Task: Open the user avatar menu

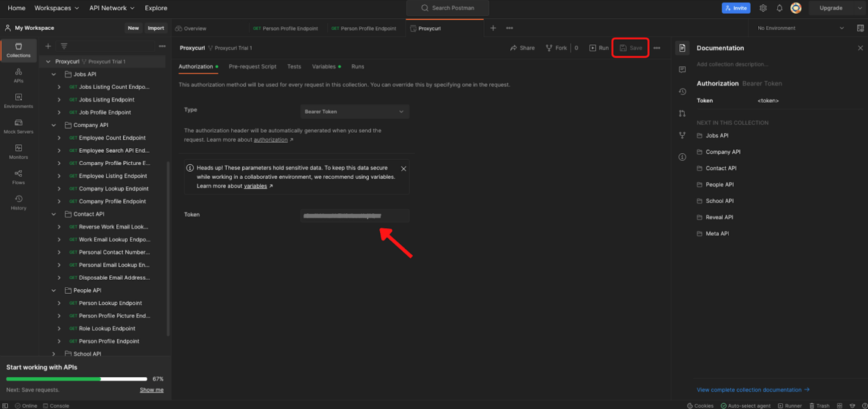Action: pyautogui.click(x=796, y=8)
